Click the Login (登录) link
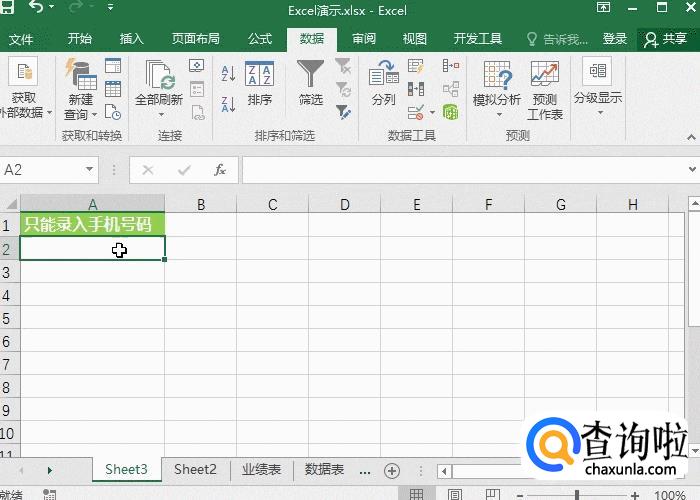700x500 pixels. [x=615, y=39]
